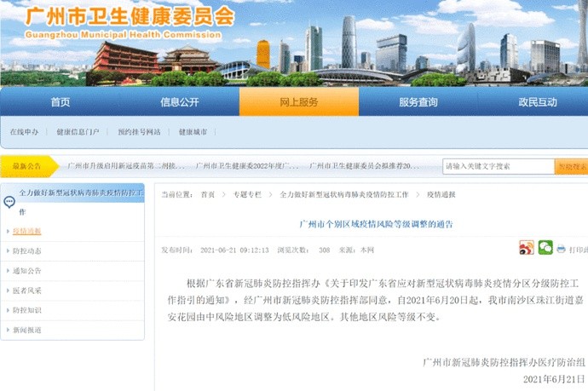Click Guangzhou Municipal Health Commission English title
The image size is (588, 391).
123,35
